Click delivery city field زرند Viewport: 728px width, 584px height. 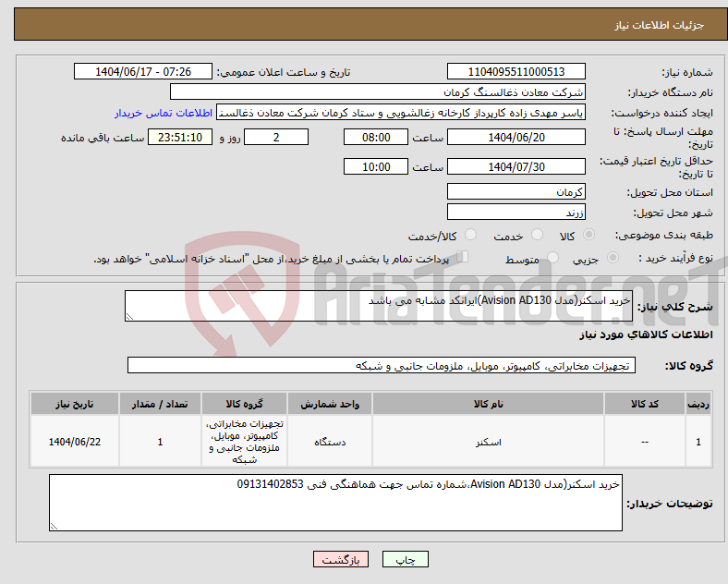pos(516,212)
